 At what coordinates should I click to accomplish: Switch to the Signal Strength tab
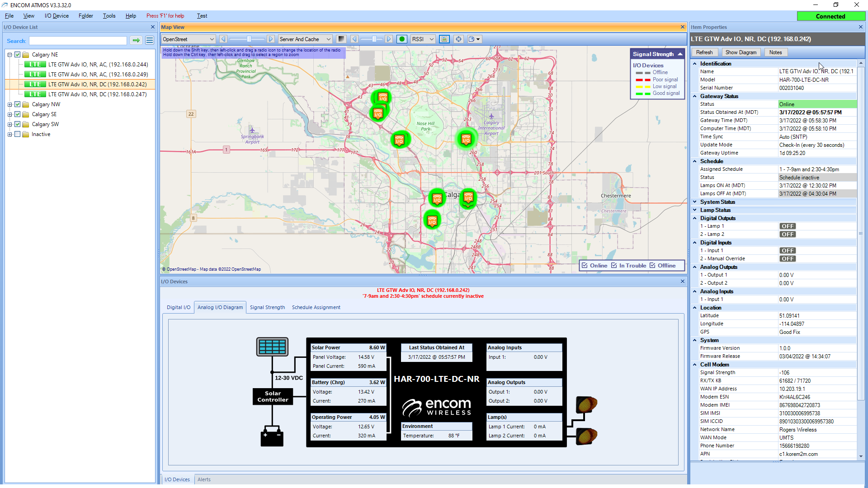tap(266, 307)
